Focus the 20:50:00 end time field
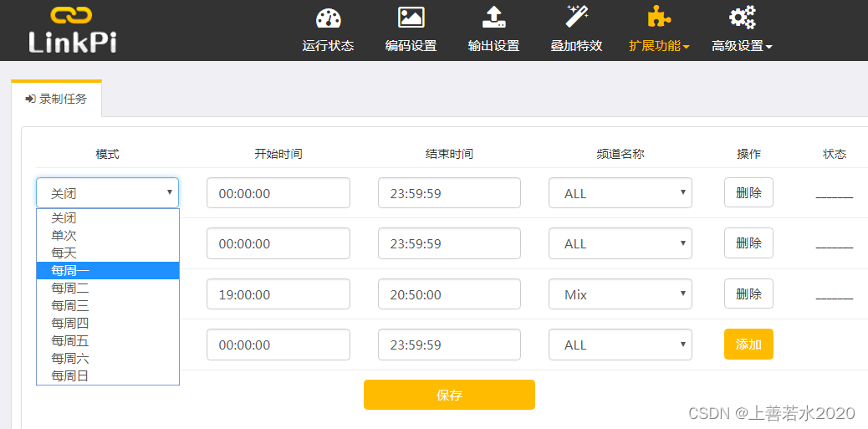 pos(450,294)
